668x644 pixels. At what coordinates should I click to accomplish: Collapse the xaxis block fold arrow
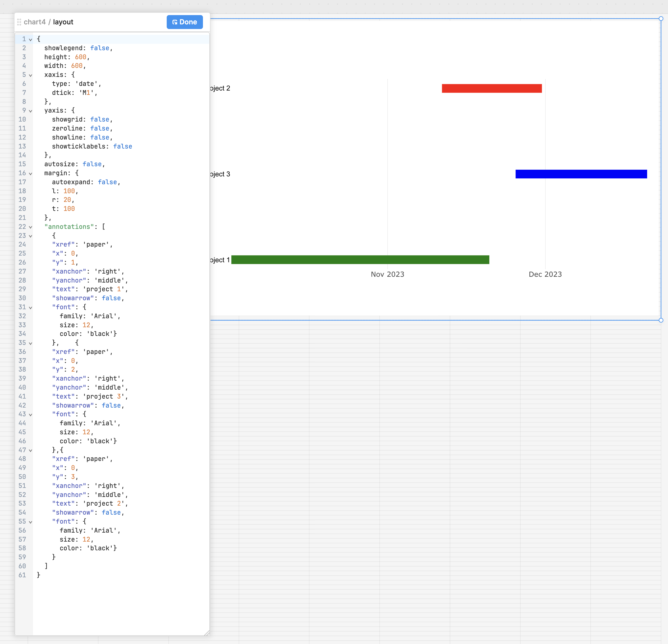click(30, 75)
